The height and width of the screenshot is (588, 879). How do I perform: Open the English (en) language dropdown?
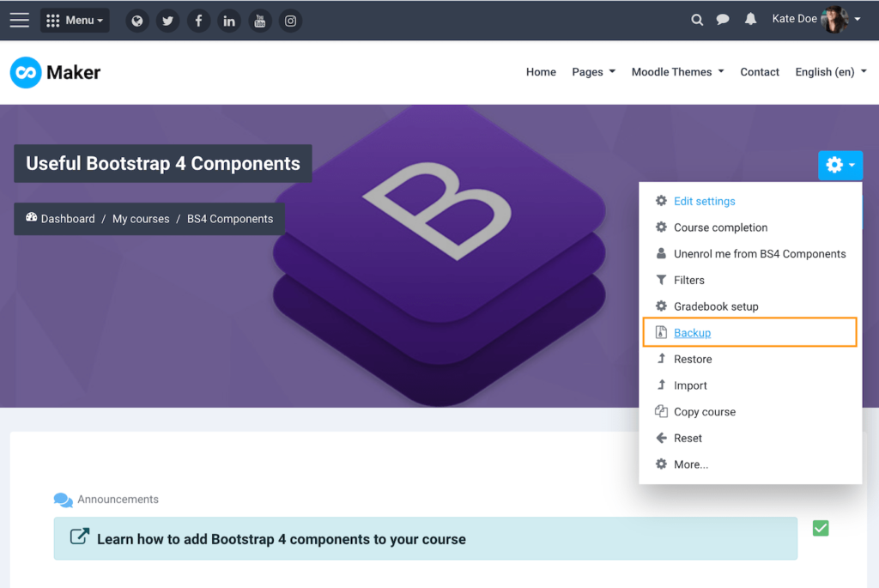click(x=831, y=72)
